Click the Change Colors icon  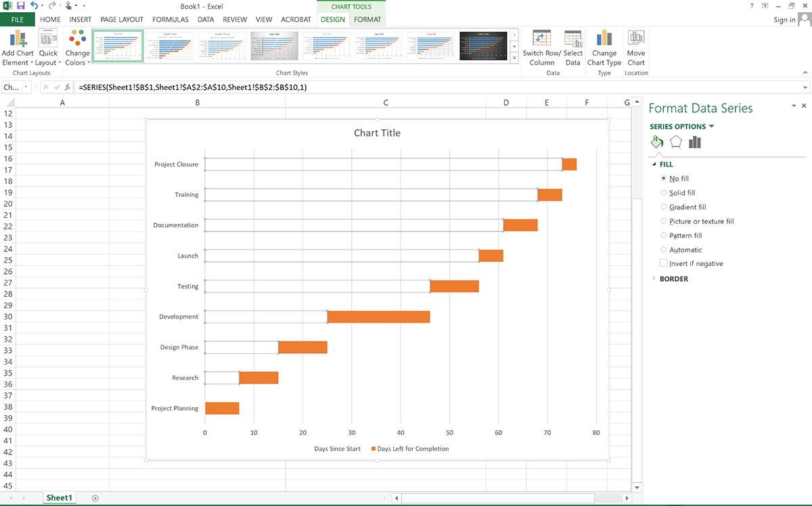[x=76, y=46]
